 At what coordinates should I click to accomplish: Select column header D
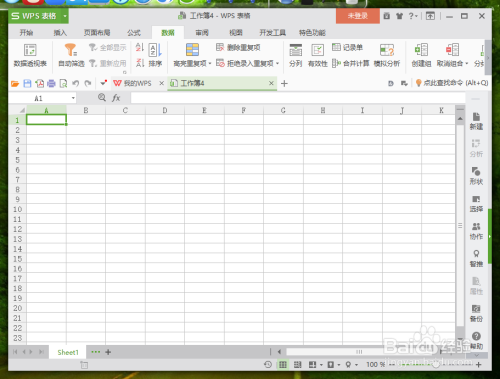click(x=165, y=110)
